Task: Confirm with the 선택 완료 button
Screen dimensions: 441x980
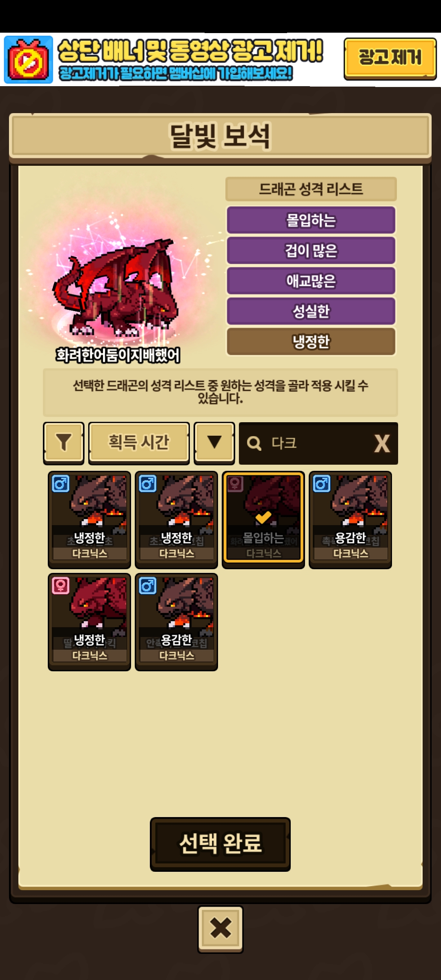Action: click(220, 844)
